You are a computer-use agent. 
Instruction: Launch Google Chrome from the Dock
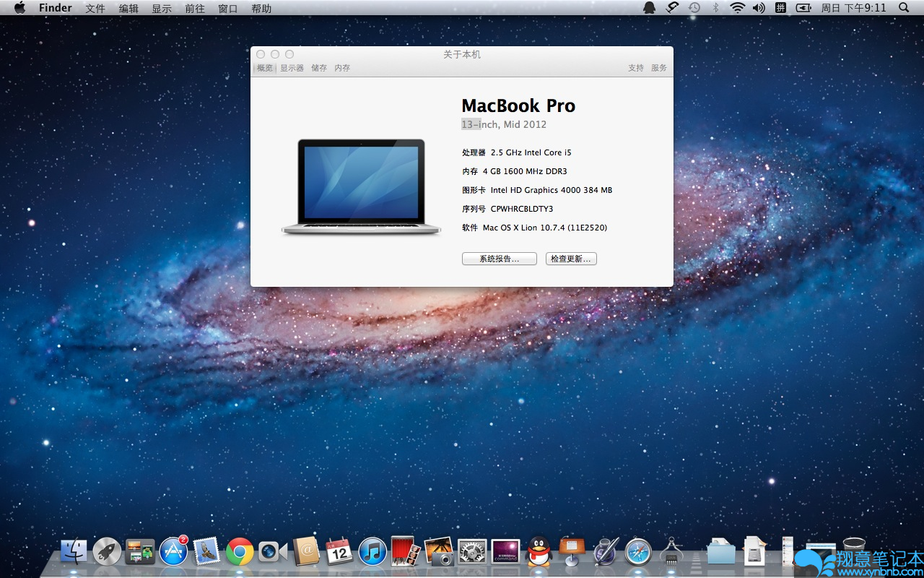pyautogui.click(x=240, y=551)
